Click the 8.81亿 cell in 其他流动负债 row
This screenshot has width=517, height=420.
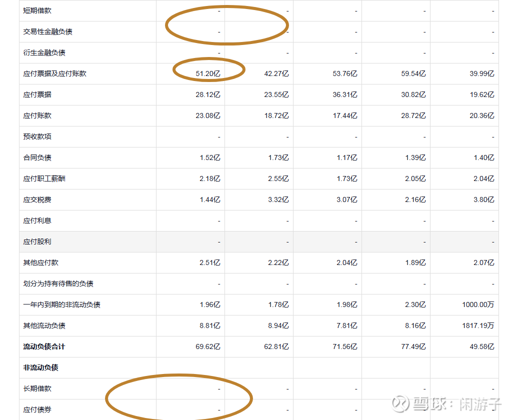(210, 325)
